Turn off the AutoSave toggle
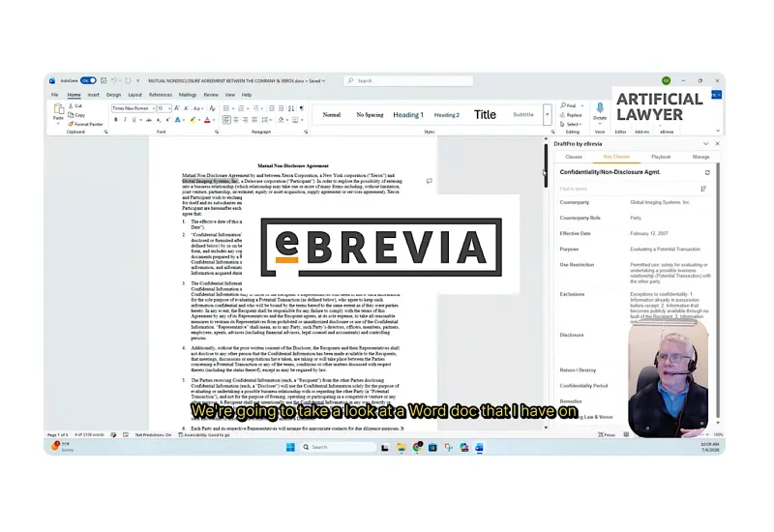This screenshot has width=774, height=532. tap(88, 80)
